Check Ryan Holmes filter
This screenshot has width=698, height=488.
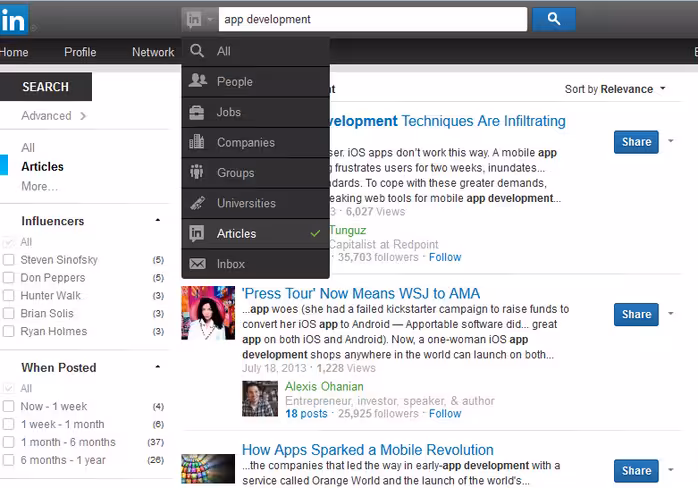point(8,331)
